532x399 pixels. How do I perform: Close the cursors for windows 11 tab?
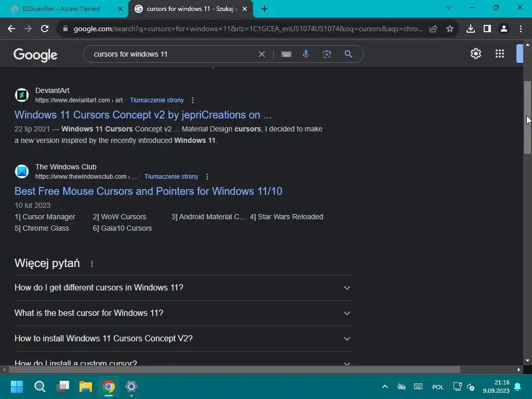245,9
